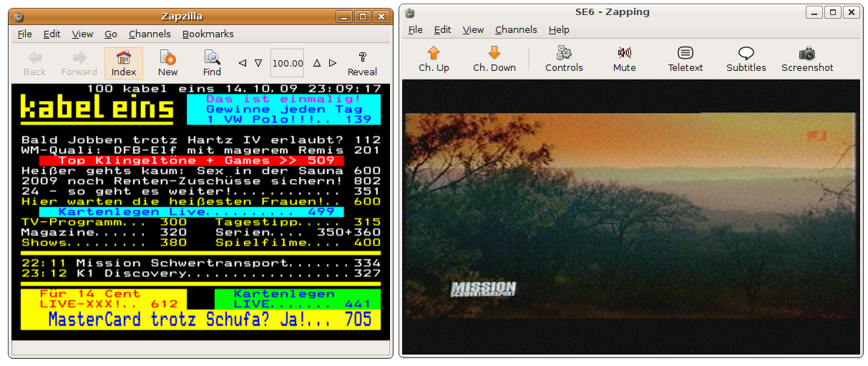
Task: Click MasterCard trotz Schufa page 705
Action: point(201,319)
